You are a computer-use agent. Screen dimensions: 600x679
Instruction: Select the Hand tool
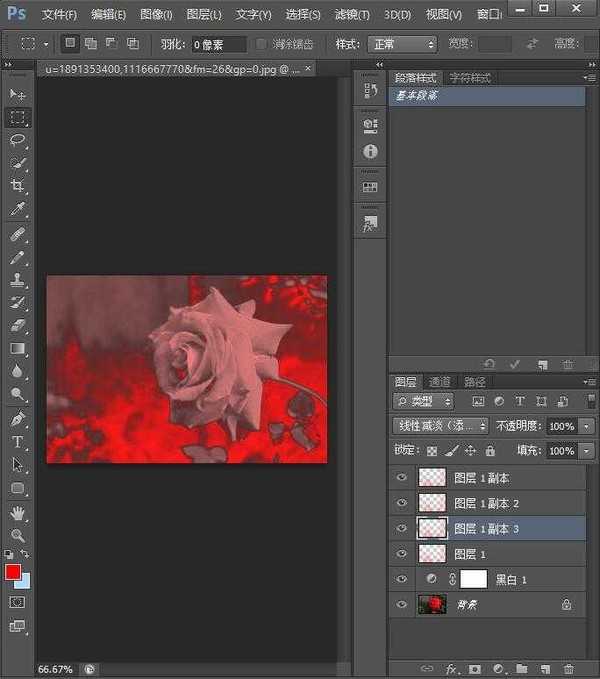pyautogui.click(x=18, y=512)
